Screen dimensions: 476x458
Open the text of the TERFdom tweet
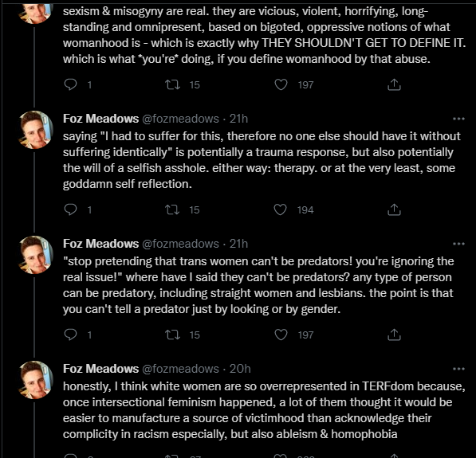(x=264, y=410)
